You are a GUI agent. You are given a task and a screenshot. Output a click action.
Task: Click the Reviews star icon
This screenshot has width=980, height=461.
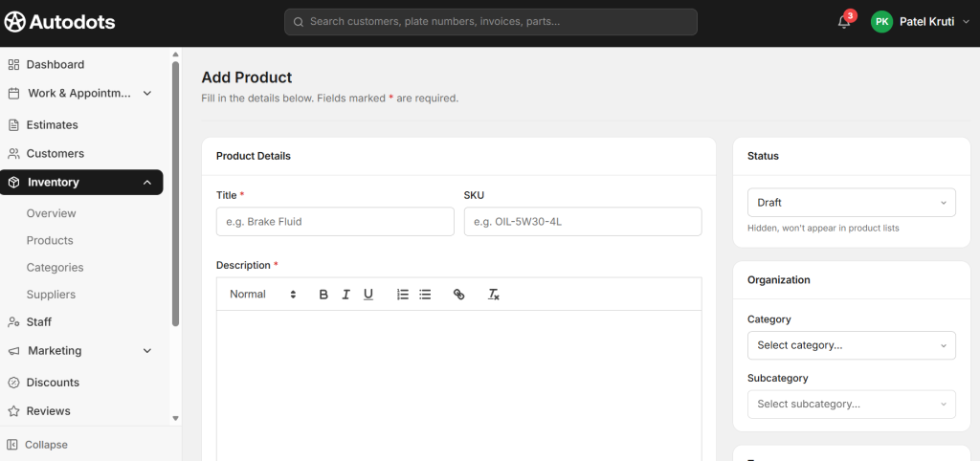coord(13,411)
